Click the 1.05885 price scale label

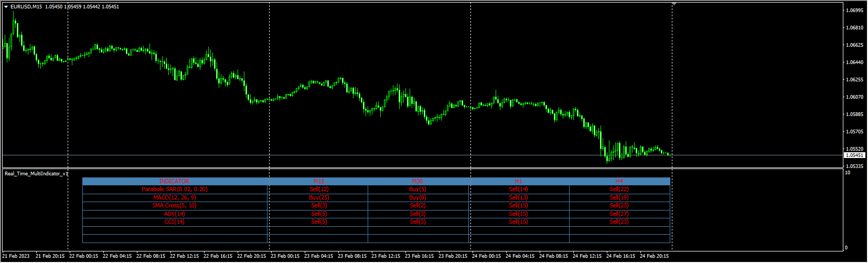tap(855, 114)
